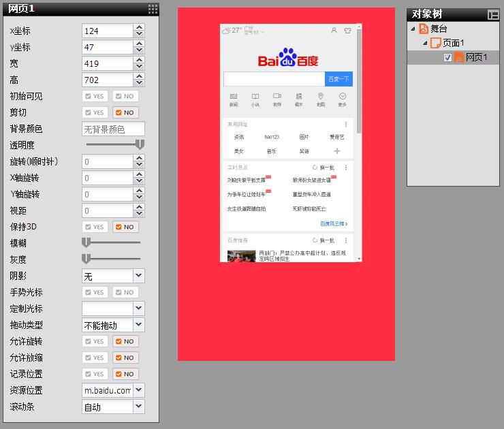Viewport: 504px width, 429px height.
Task: Increase the 旋转(顺时针) value
Action: click(x=139, y=158)
